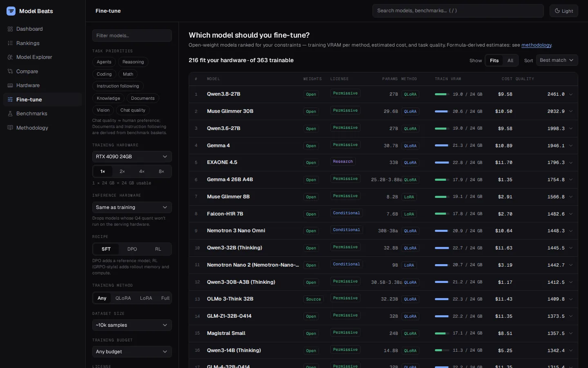Viewport: 588px width, 368px height.
Task: Toggle the Chat quality priority chip
Action: (133, 110)
